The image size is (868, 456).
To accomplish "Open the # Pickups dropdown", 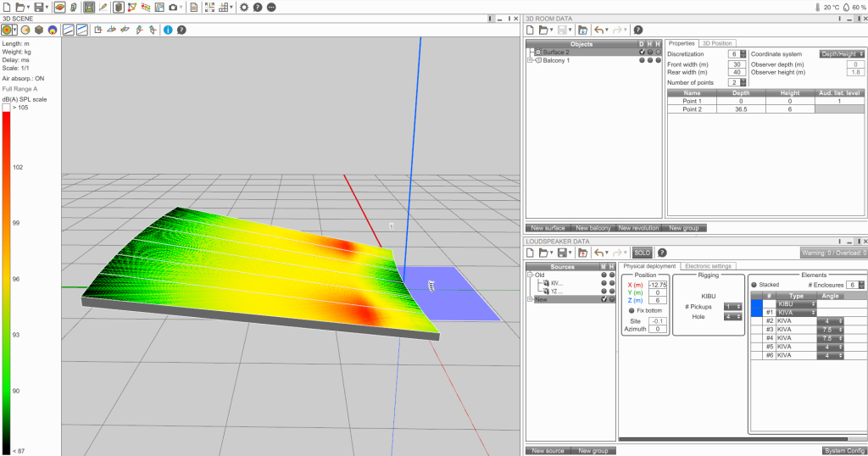I will [733, 307].
